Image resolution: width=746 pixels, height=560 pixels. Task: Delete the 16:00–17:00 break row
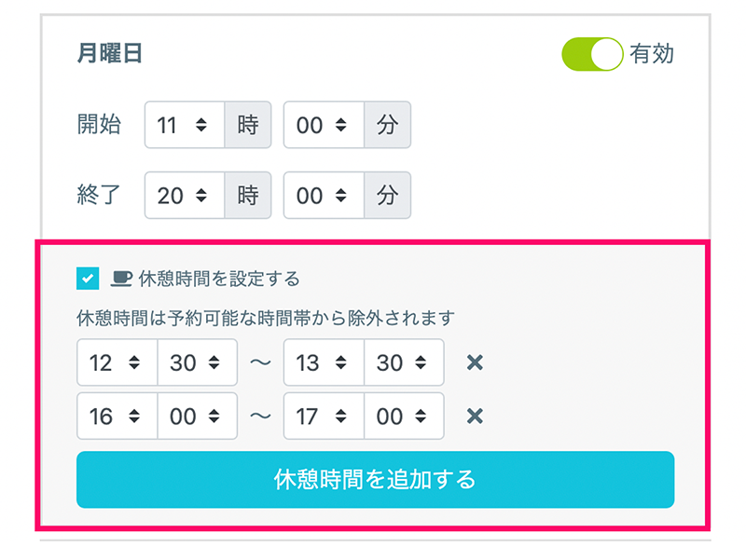475,416
